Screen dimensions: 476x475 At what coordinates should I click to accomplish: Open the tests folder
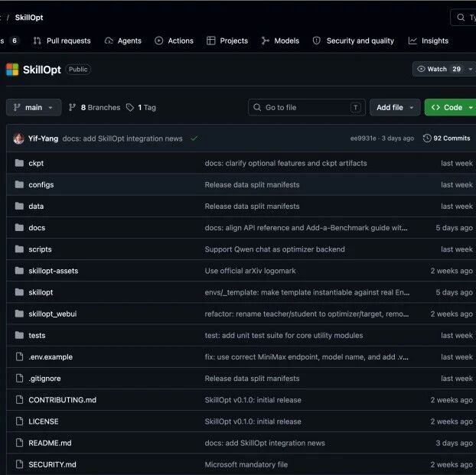click(x=37, y=335)
